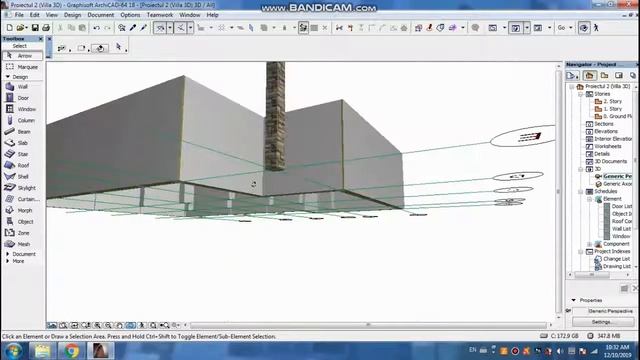This screenshot has height=360, width=640.
Task: Select the Skylight tool in Toolbox
Action: pyautogui.click(x=22, y=188)
